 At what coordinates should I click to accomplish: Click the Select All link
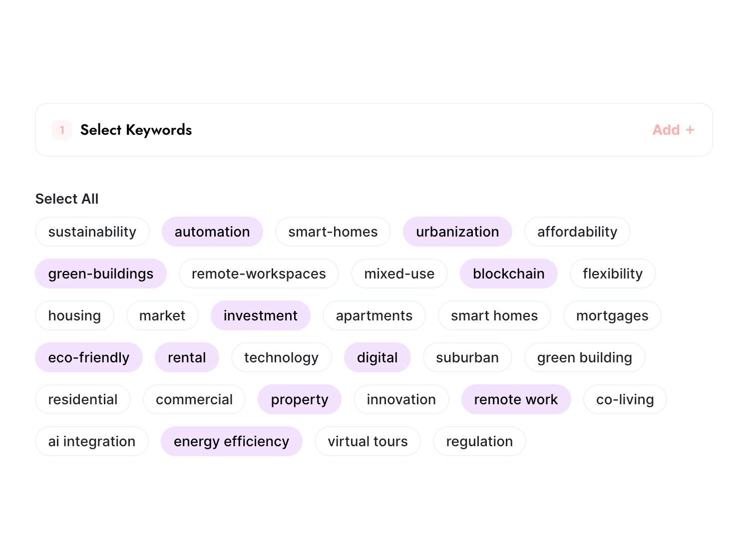pyautogui.click(x=67, y=199)
